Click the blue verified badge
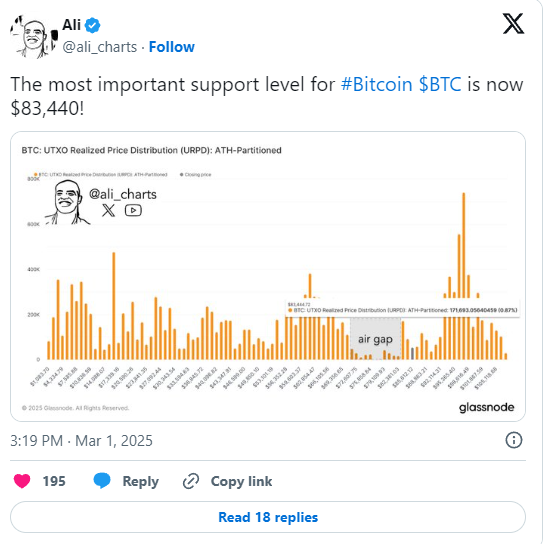The height and width of the screenshot is (544, 543). coord(92,25)
